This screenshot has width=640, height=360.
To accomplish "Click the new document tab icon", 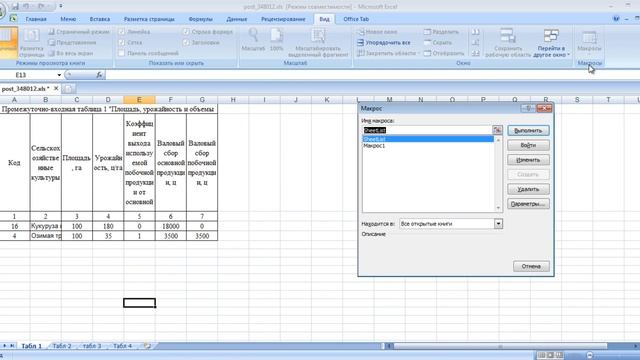I will coord(69,89).
